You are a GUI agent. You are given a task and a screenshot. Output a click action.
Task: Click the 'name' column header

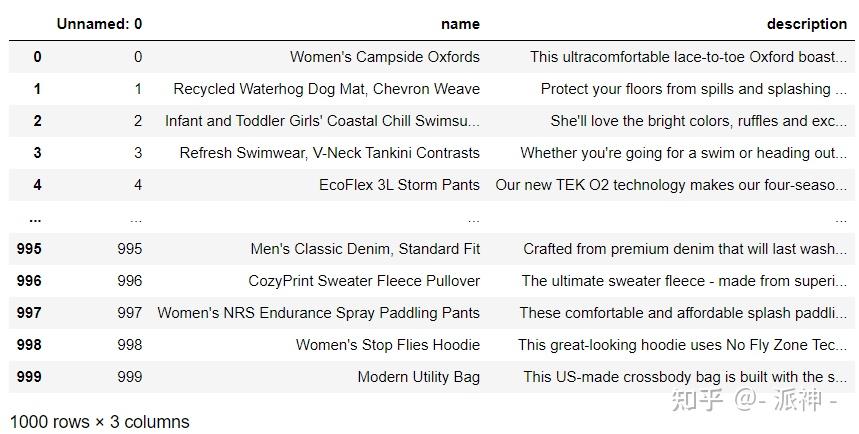[460, 24]
